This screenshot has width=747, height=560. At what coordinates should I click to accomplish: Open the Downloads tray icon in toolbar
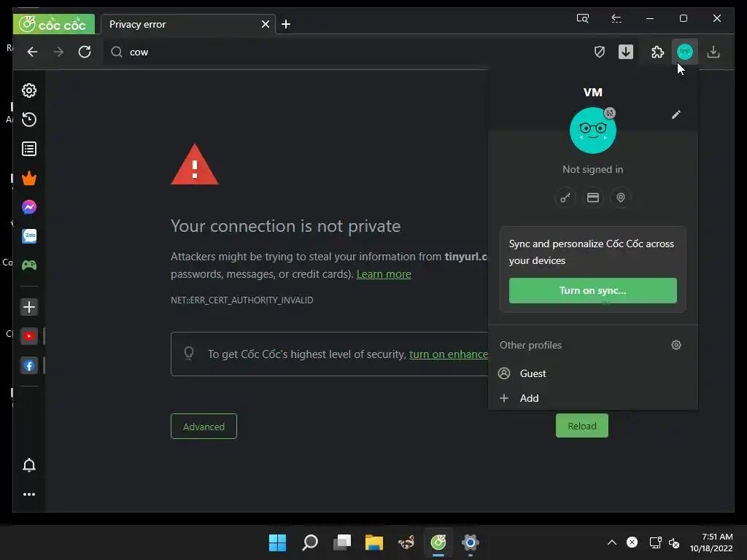[x=713, y=52]
